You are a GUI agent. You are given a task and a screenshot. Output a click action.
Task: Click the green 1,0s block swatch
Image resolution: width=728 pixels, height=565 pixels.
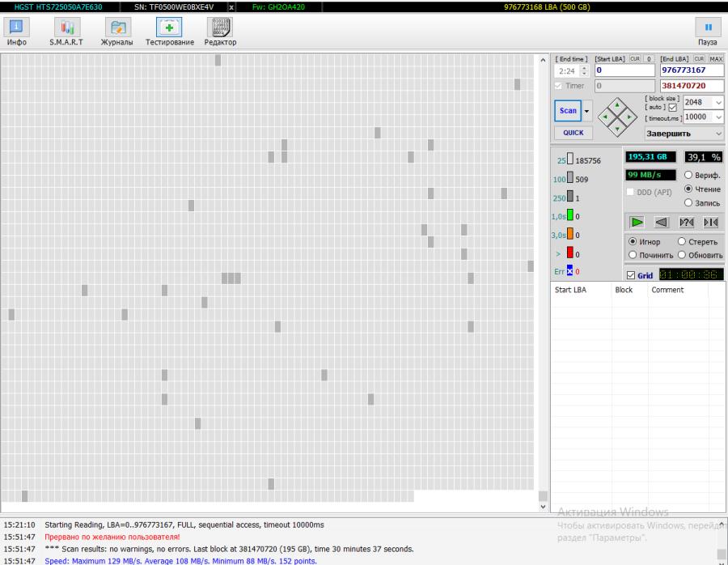(569, 215)
